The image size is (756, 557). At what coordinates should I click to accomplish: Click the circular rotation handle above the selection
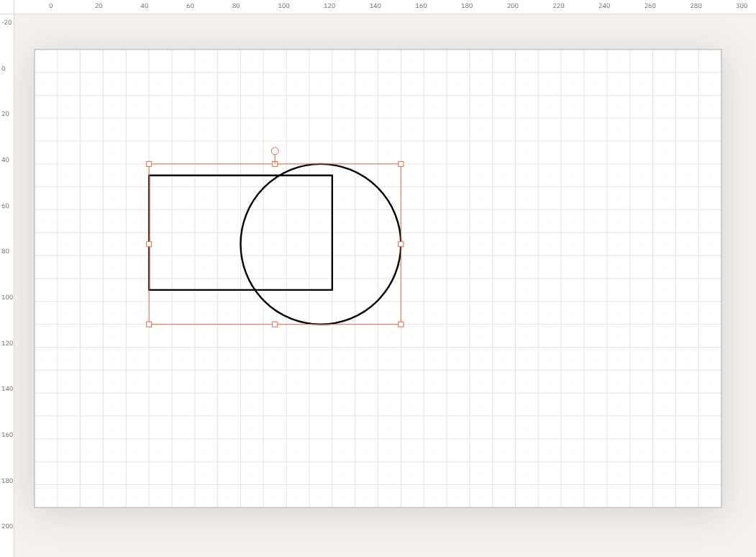(x=275, y=151)
